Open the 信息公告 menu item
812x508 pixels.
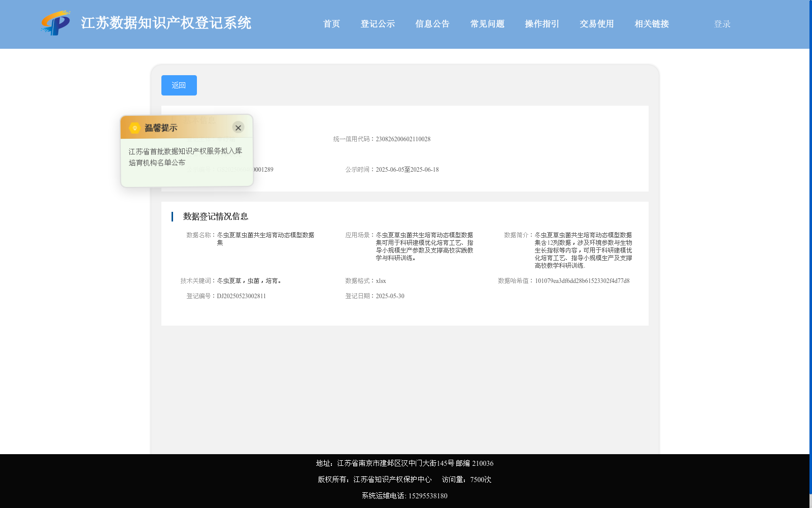(432, 24)
